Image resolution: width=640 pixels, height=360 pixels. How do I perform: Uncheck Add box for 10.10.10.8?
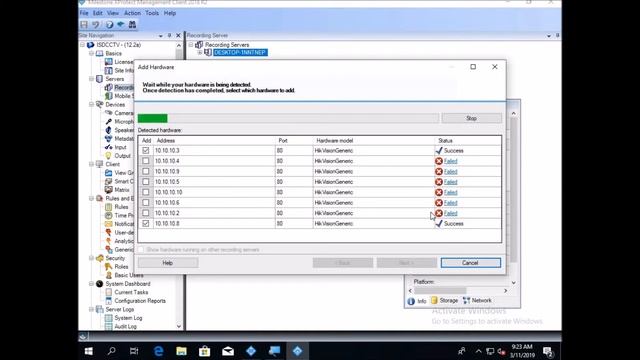click(146, 224)
